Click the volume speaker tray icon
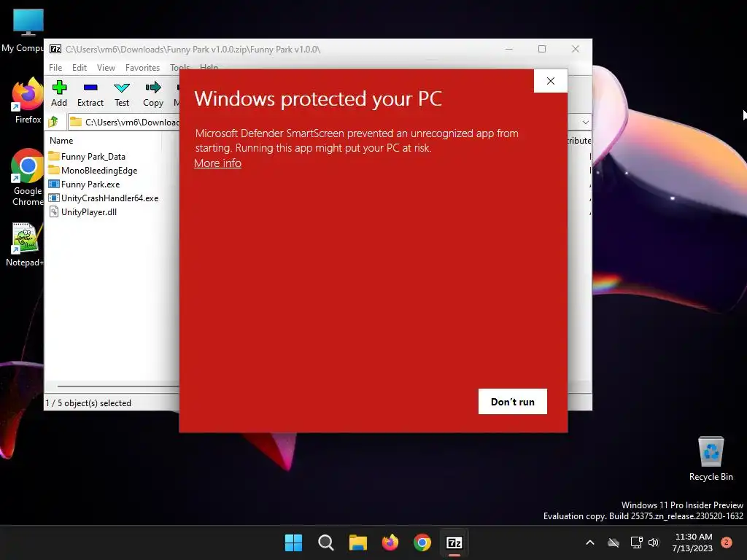Image resolution: width=747 pixels, height=560 pixels. [654, 542]
